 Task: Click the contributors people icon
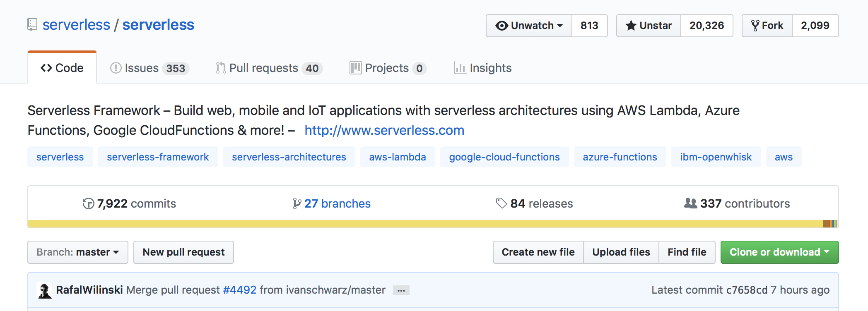coord(690,203)
